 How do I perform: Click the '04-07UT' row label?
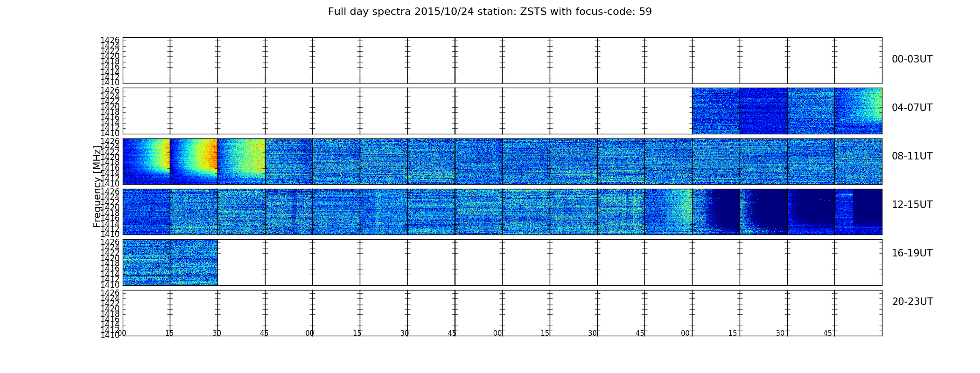point(912,108)
